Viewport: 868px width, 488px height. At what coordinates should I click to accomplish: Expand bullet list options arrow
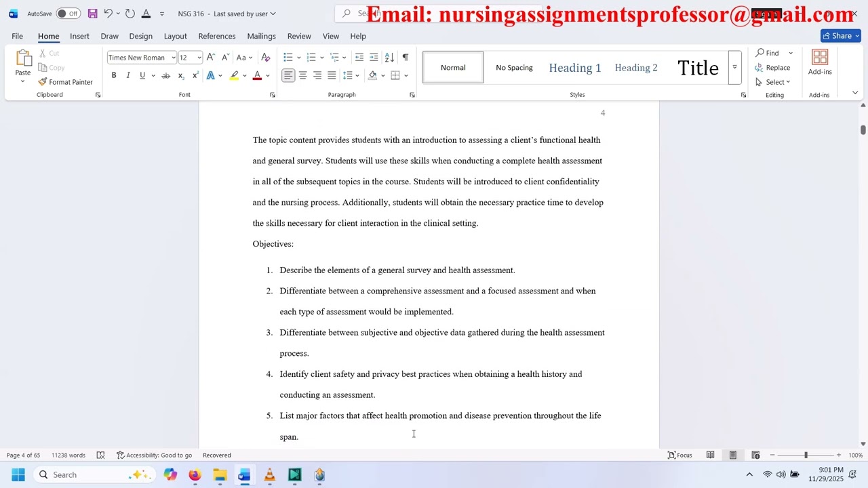(299, 58)
